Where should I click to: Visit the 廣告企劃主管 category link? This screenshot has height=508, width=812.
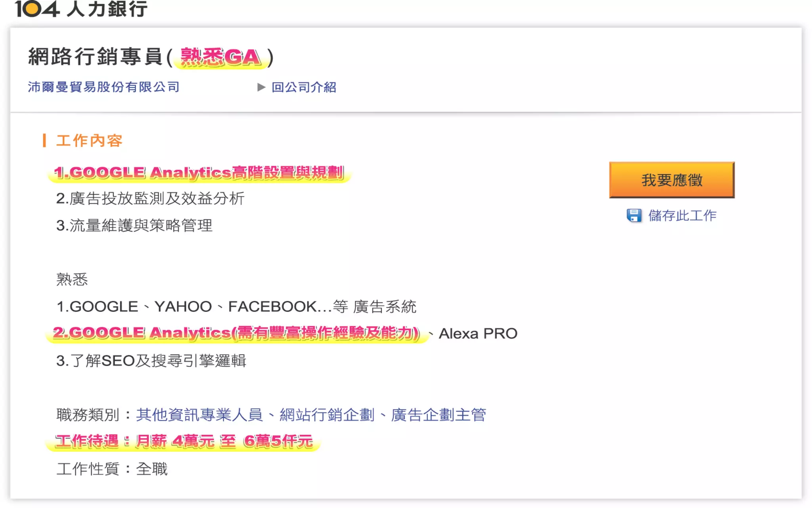[439, 415]
